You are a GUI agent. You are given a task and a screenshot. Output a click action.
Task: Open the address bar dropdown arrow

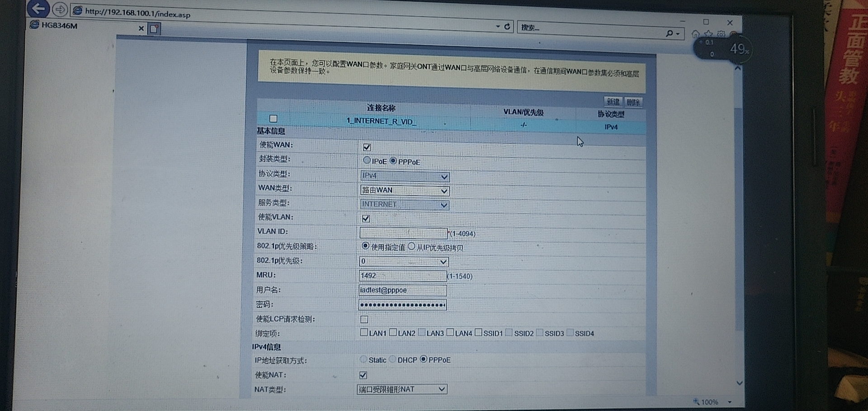pos(498,26)
